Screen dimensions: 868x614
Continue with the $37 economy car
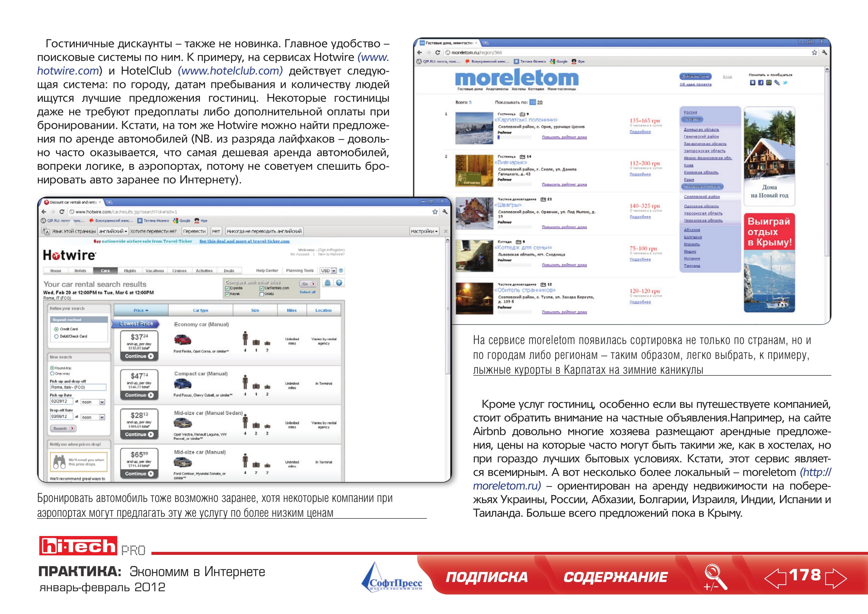coord(139,356)
